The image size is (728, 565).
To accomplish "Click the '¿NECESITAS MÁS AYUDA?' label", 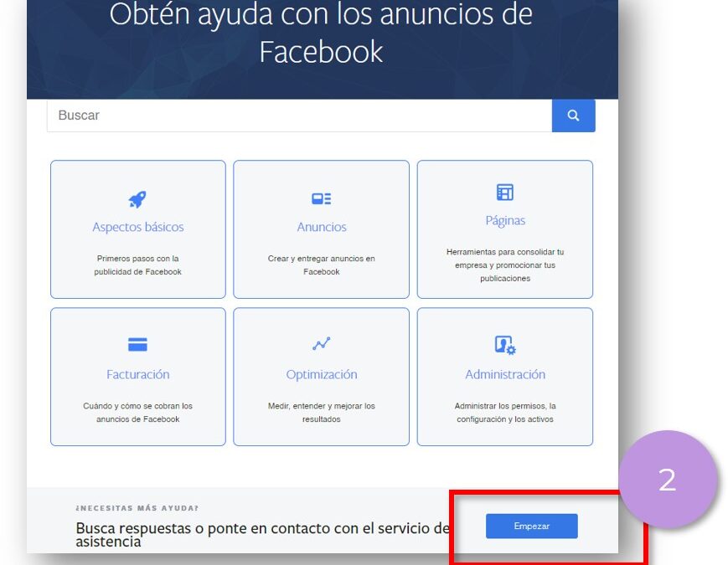I will 137,508.
